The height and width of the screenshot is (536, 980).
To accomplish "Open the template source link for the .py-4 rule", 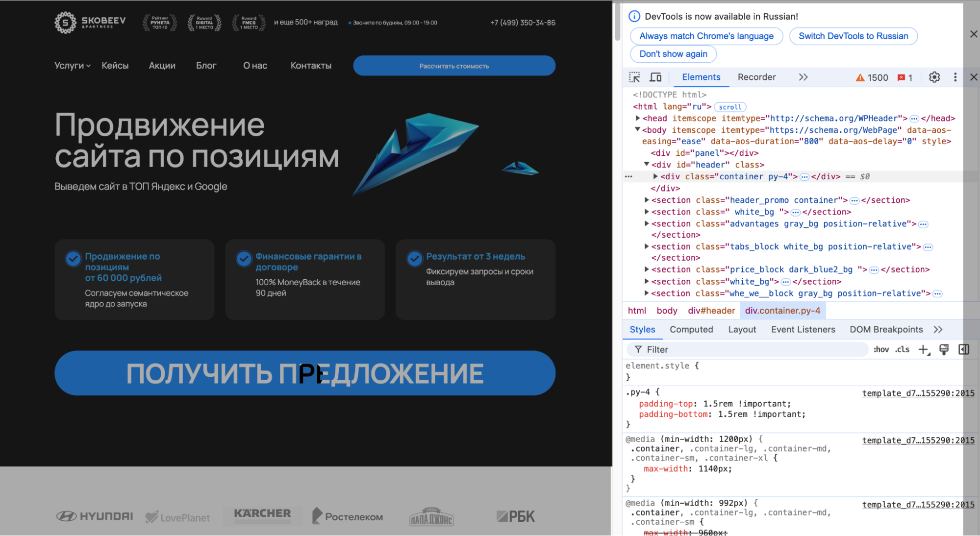I will pyautogui.click(x=918, y=393).
